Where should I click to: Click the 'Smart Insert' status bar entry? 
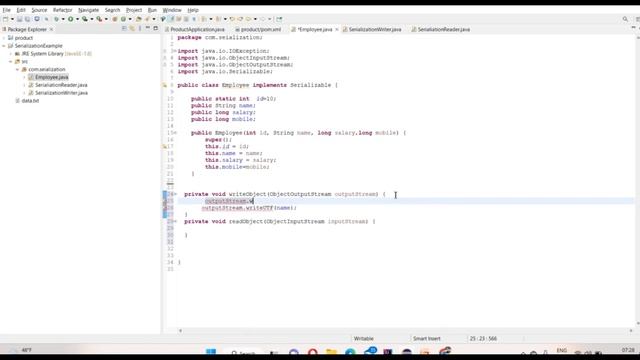click(x=427, y=338)
